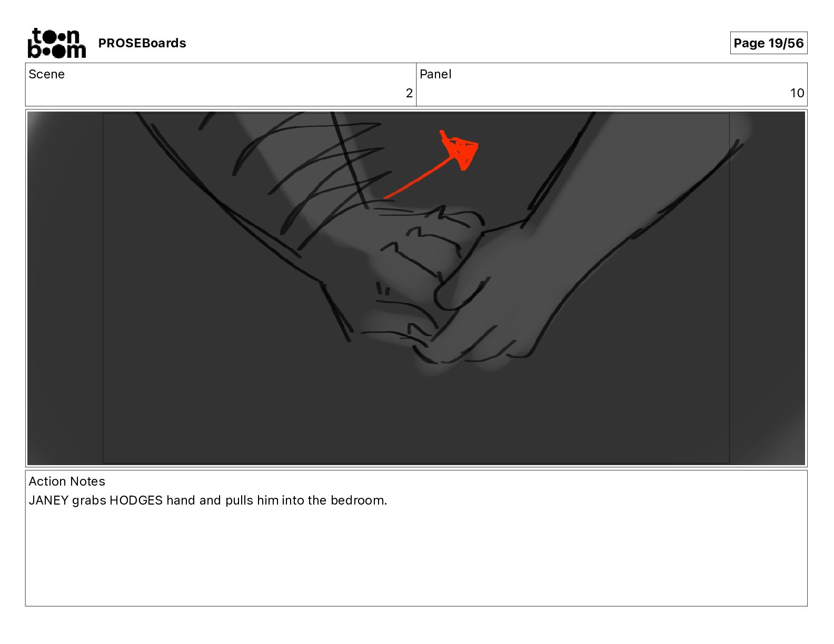This screenshot has width=834, height=644.
Task: Click the Toon Boom logo
Action: (x=56, y=43)
